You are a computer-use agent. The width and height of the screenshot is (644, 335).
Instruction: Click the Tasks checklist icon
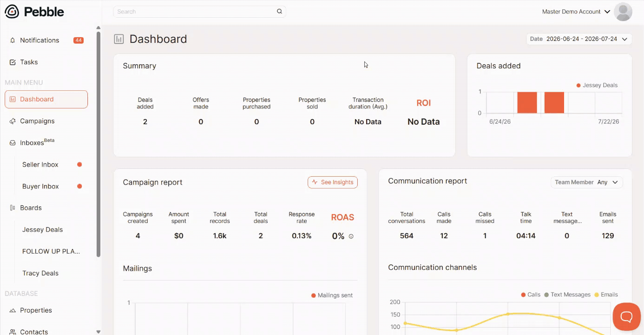[x=13, y=62]
